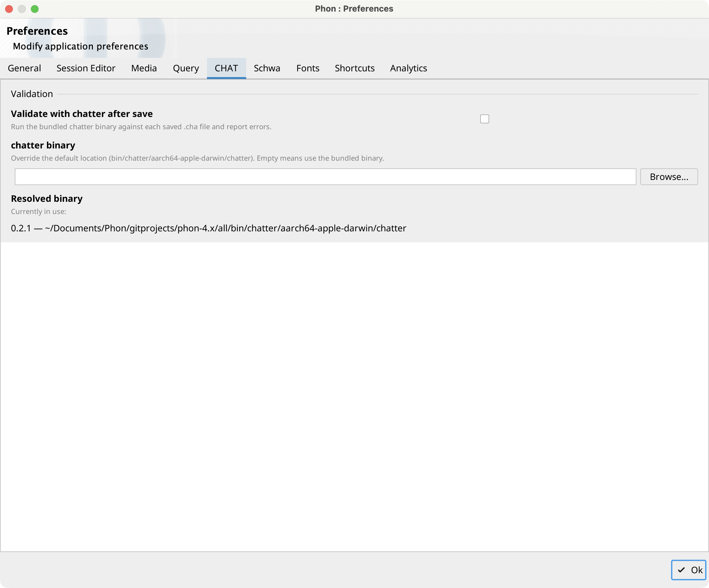Screen dimensions: 709x588
Task: Click the 'Currently in use:' text
Action: coord(39,212)
